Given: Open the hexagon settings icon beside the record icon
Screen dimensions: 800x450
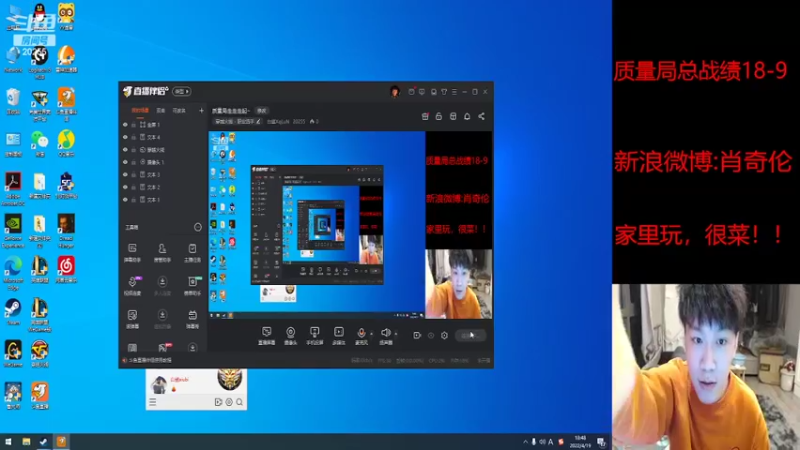Looking at the screenshot, I should pos(444,335).
